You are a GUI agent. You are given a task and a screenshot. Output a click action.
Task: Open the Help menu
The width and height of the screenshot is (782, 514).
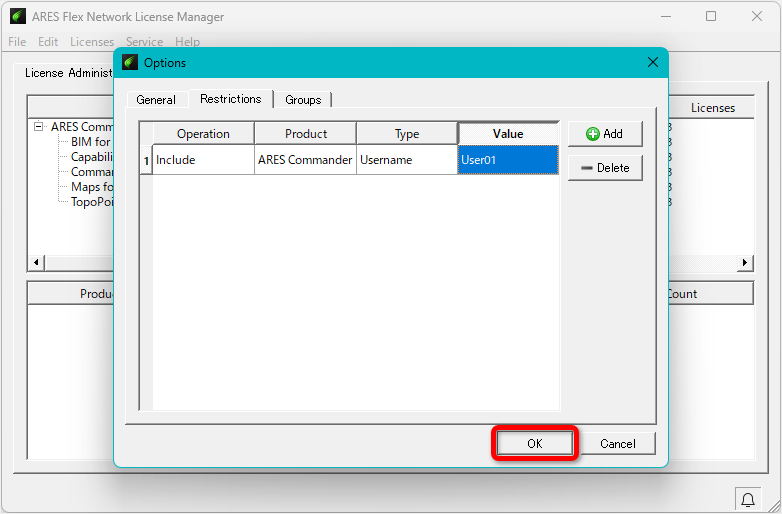tap(187, 42)
